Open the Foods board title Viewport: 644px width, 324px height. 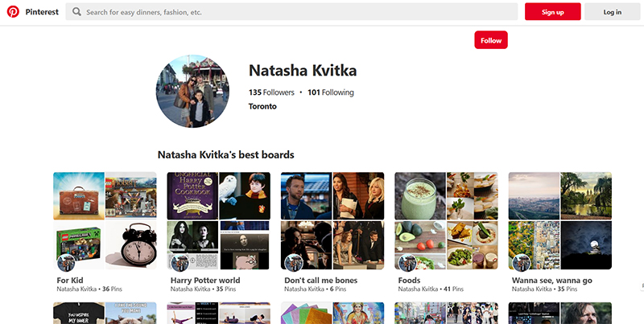(x=409, y=281)
